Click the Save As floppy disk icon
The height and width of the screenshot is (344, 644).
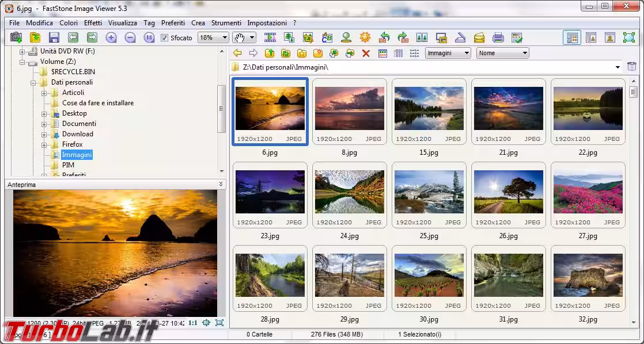click(54, 38)
